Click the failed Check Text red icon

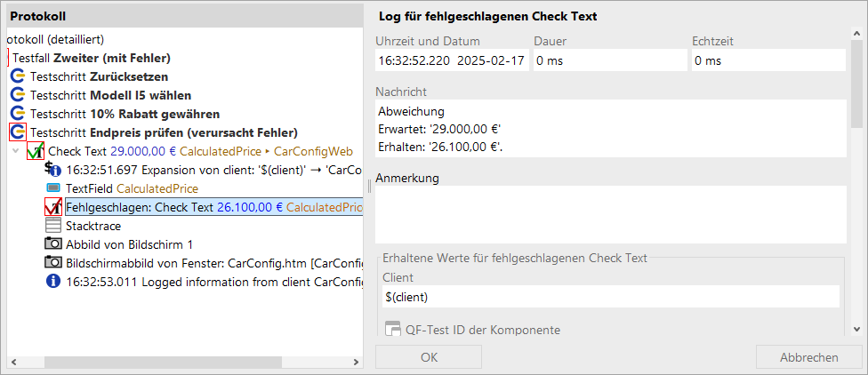(53, 207)
